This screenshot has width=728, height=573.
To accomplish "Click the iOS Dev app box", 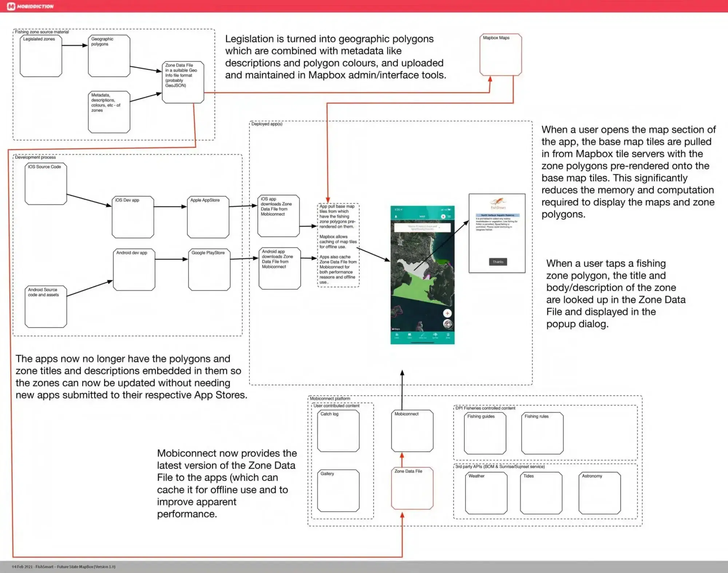I will (x=132, y=217).
